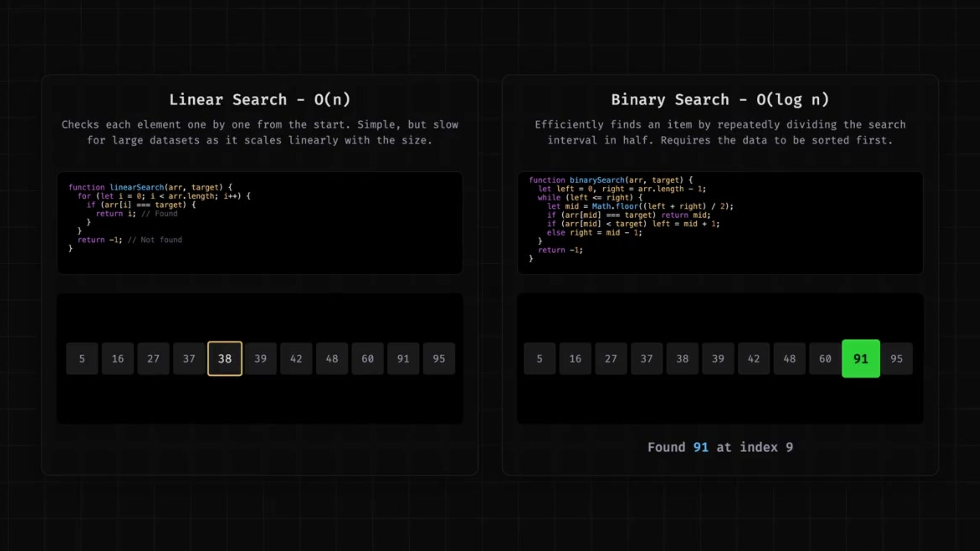Click the binary search description paragraph

(x=720, y=132)
